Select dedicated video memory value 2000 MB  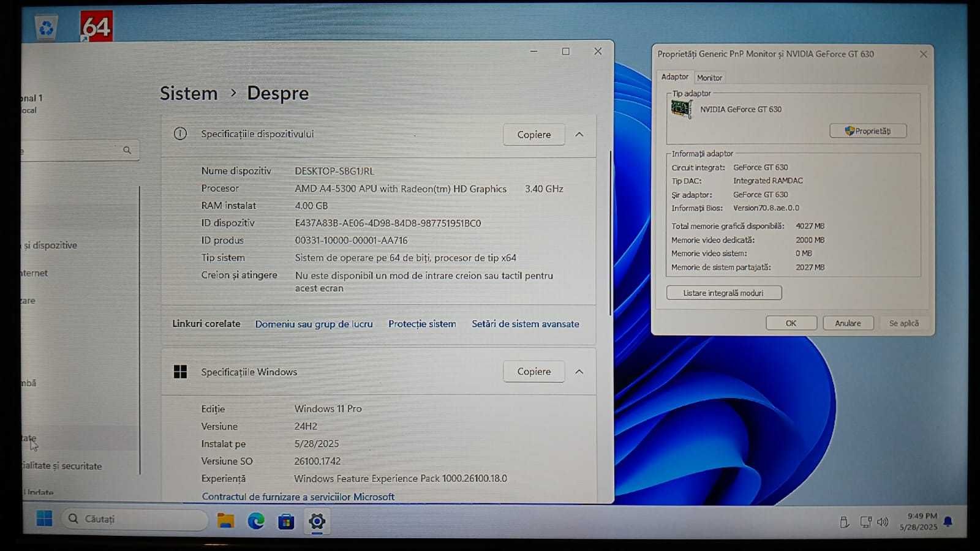[810, 240]
